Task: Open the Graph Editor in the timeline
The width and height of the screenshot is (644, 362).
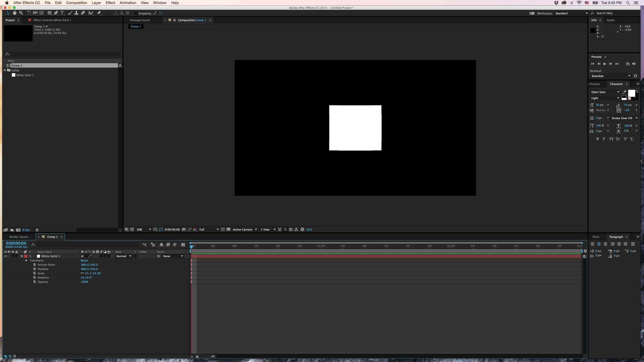Action: coord(183,245)
